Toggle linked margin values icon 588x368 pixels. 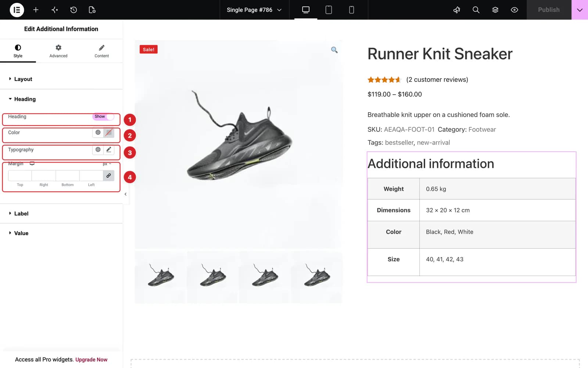click(x=108, y=176)
